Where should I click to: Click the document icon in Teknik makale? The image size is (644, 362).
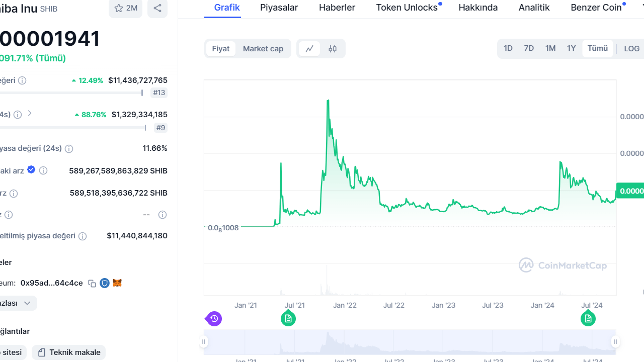42,352
